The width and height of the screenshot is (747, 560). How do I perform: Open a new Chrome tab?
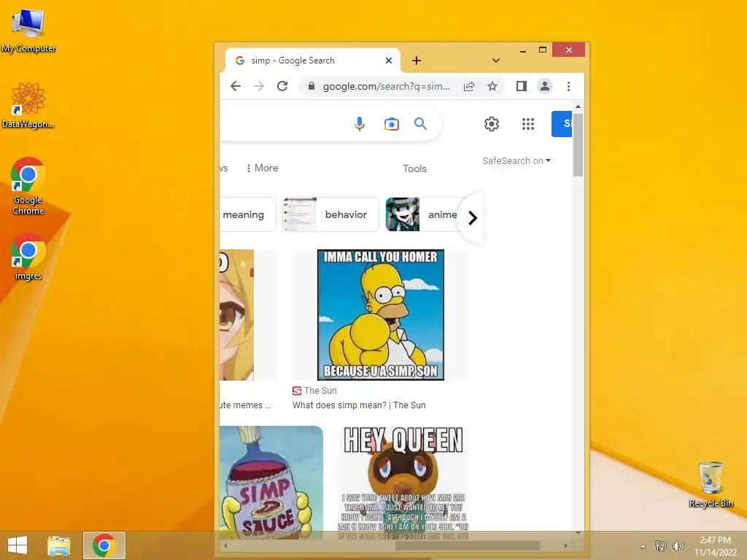[417, 61]
